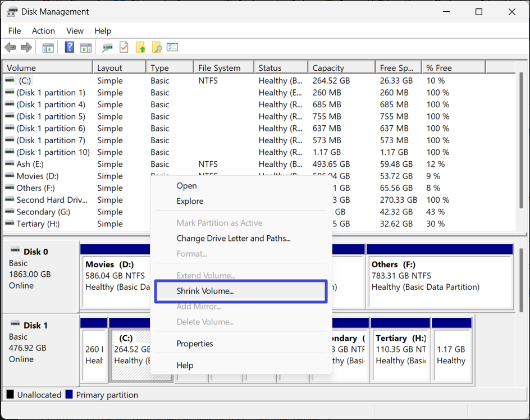The width and height of the screenshot is (530, 420).
Task: Click the yellow sheet with green arrow icon
Action: [x=140, y=48]
